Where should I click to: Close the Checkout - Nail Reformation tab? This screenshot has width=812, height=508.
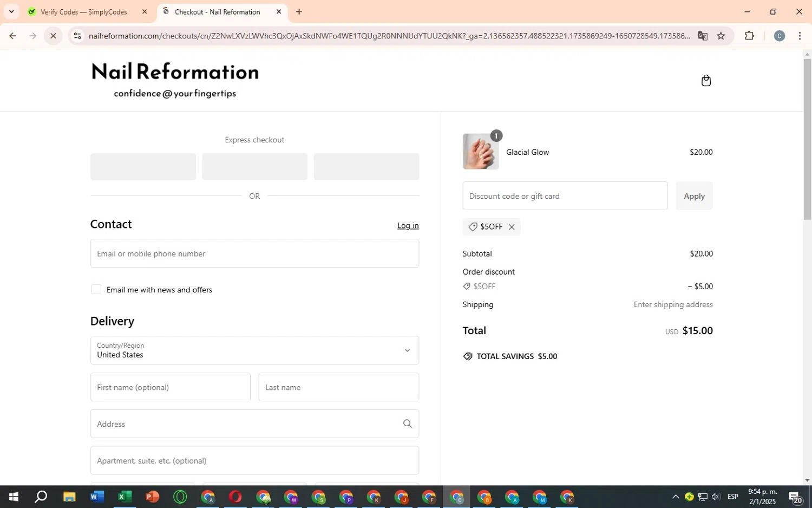(279, 11)
